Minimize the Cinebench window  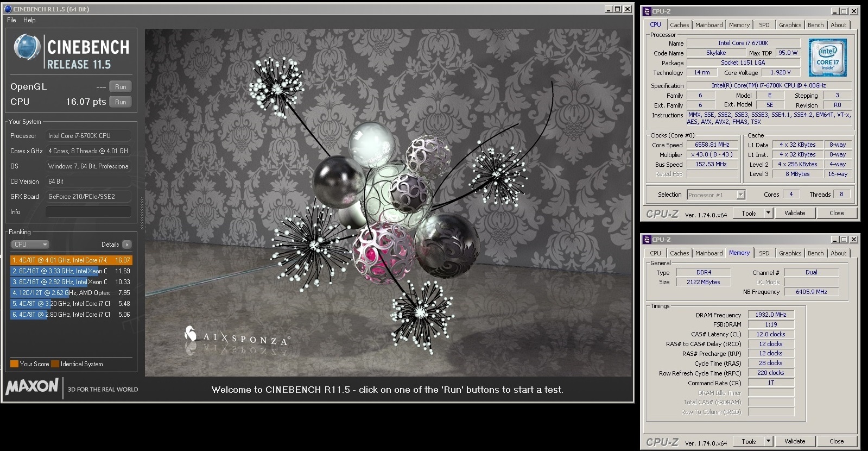click(609, 9)
